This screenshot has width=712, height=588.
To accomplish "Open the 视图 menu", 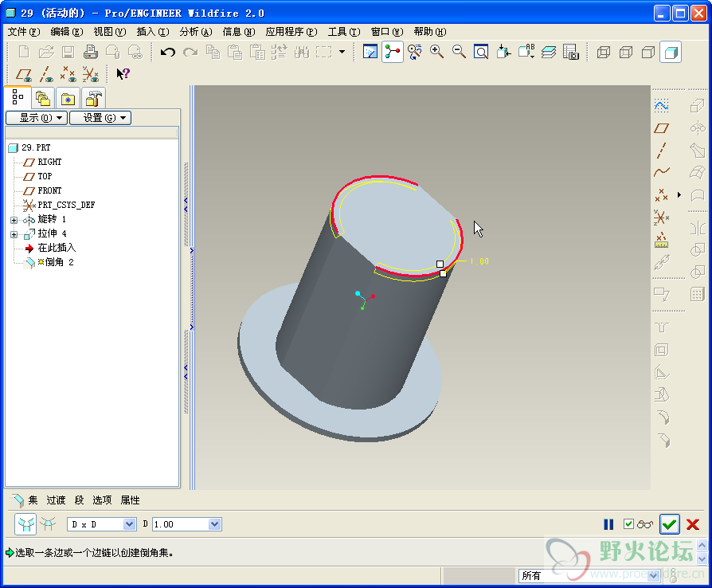I will pos(110,32).
